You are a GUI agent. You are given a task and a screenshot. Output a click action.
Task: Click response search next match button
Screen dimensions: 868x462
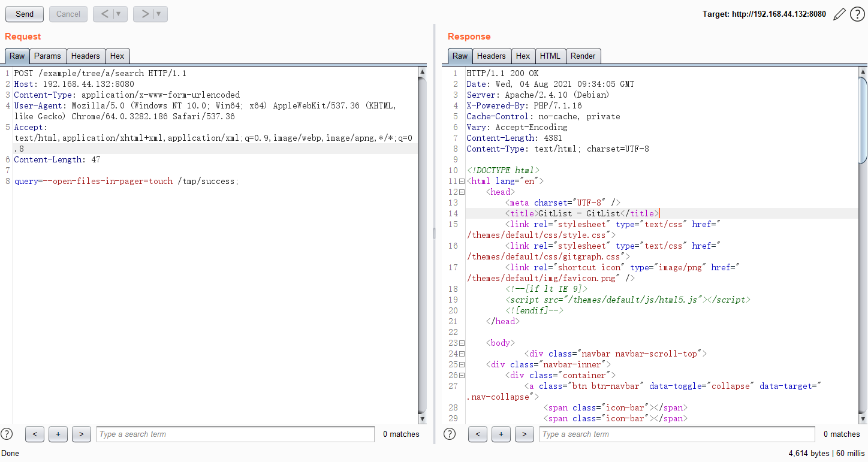click(x=524, y=434)
